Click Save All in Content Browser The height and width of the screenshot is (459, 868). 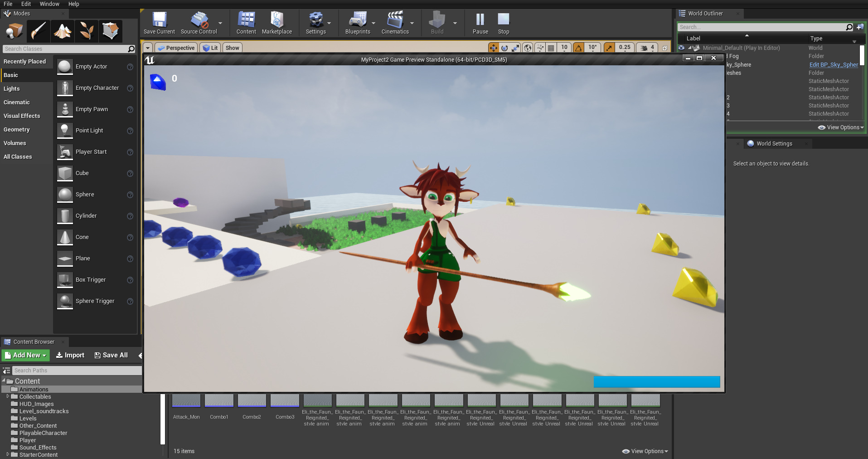click(x=111, y=355)
